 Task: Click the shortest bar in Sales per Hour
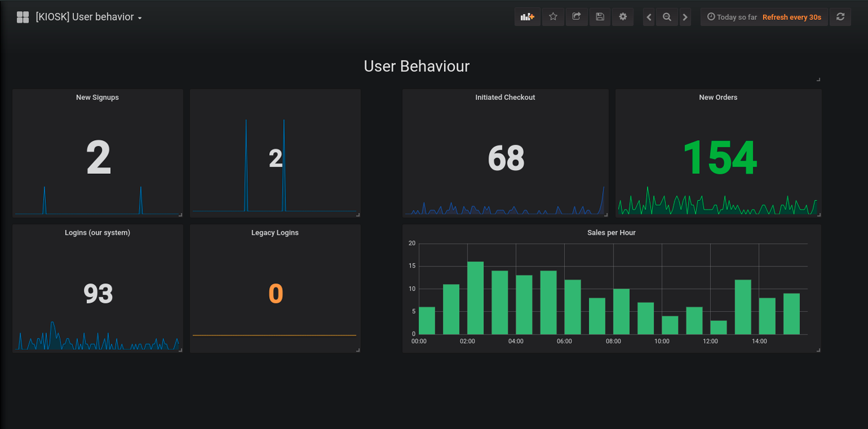click(x=718, y=327)
